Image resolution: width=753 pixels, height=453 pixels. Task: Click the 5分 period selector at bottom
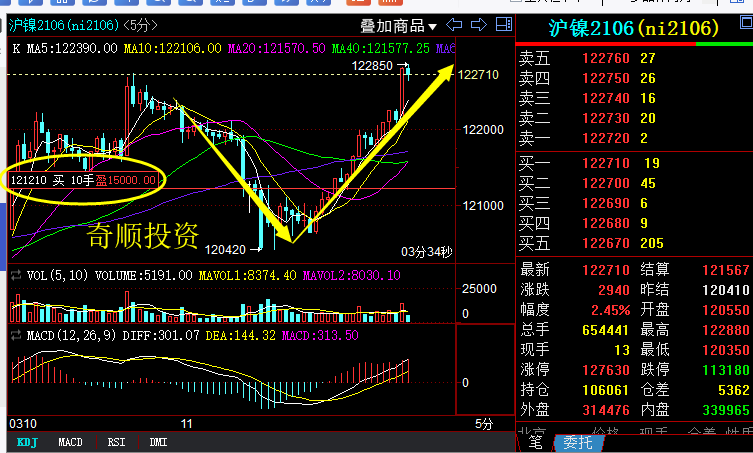pos(484,424)
